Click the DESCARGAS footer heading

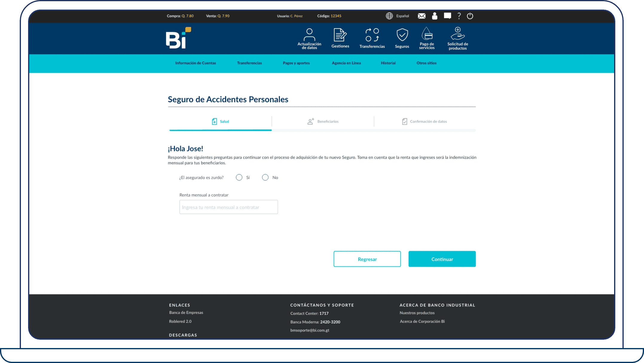183,335
